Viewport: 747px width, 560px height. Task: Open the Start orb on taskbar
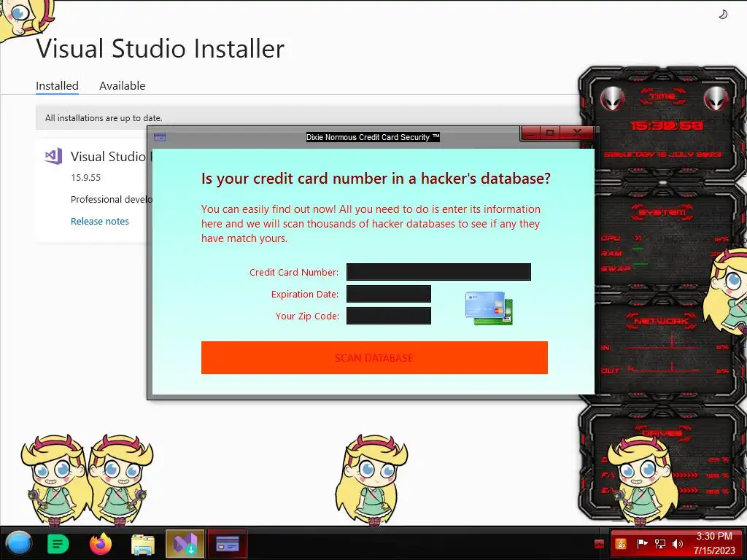pos(19,543)
